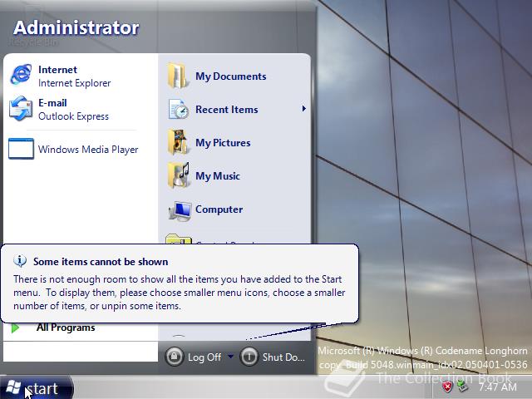Viewport: 532px width, 399px height.
Task: Click the Windows flag logo on start
Action: [x=13, y=387]
